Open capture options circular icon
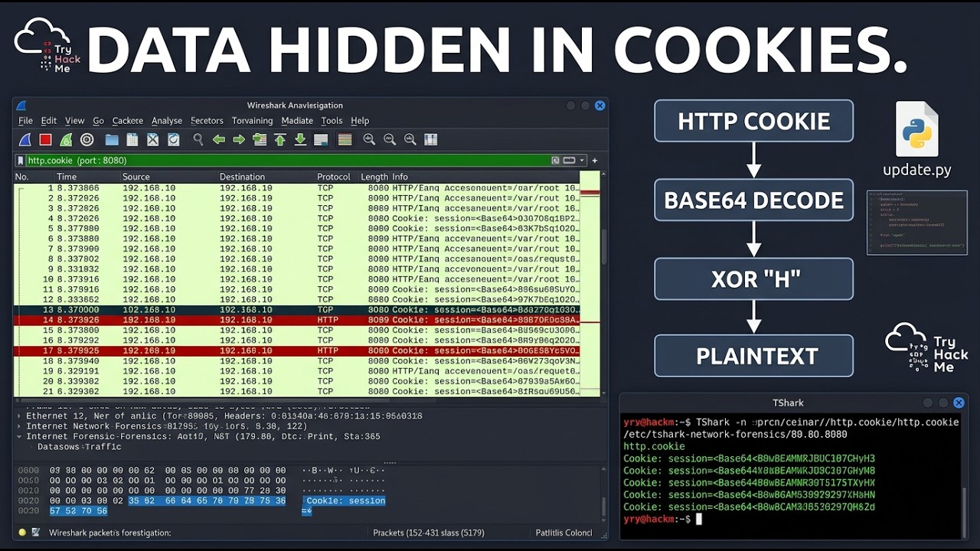The width and height of the screenshot is (980, 551). pyautogui.click(x=87, y=139)
